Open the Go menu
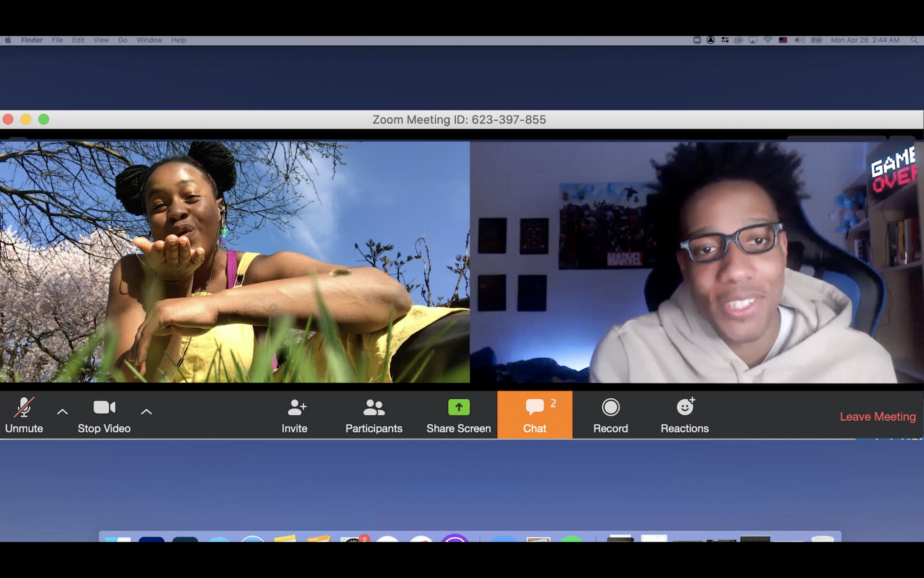The height and width of the screenshot is (578, 924). tap(123, 40)
